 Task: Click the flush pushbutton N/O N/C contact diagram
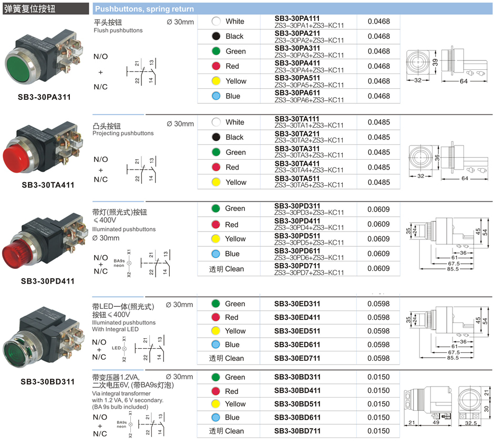coord(140,72)
